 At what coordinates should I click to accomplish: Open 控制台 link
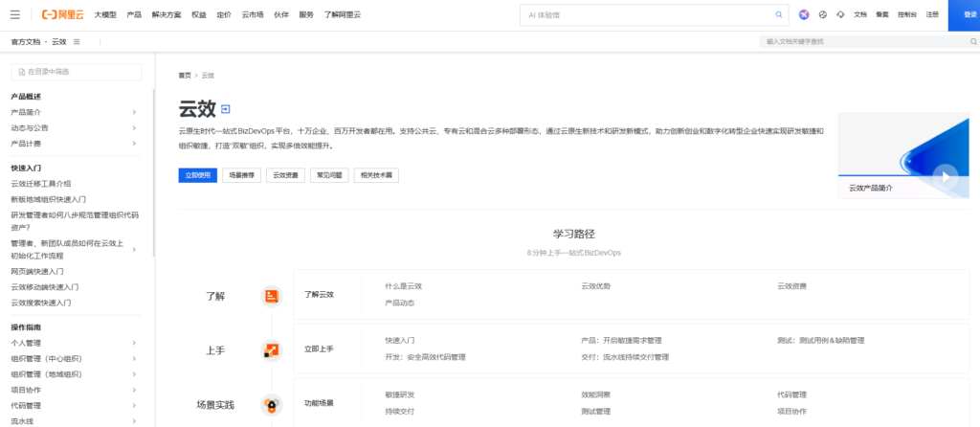tap(907, 14)
